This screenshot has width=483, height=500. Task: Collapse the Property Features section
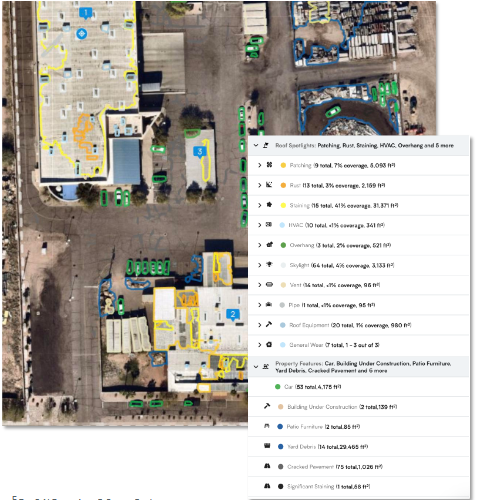(x=256, y=367)
